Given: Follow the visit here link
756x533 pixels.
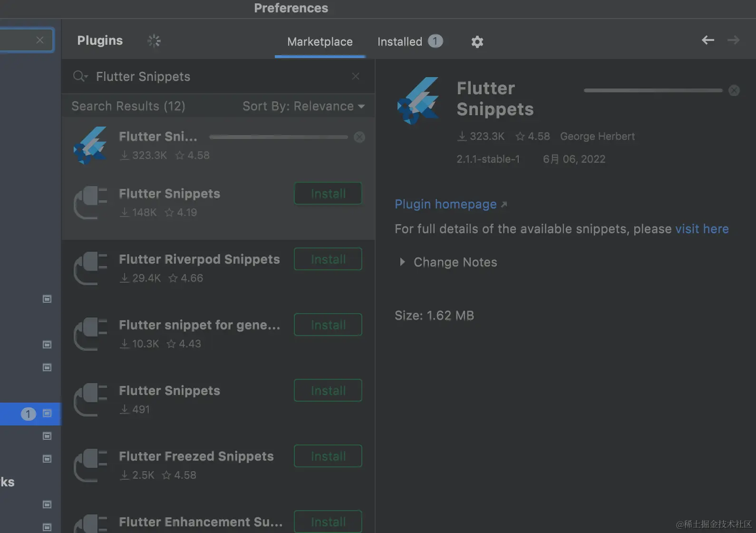Looking at the screenshot, I should tap(702, 229).
